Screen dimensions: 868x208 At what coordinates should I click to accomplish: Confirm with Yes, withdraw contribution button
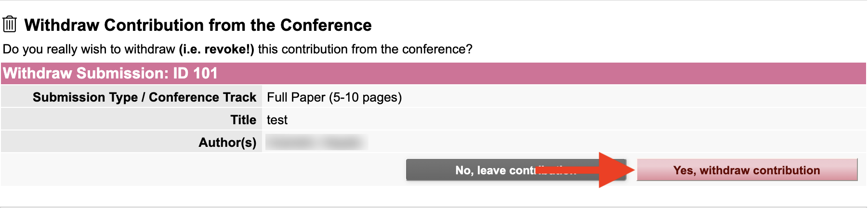747,170
